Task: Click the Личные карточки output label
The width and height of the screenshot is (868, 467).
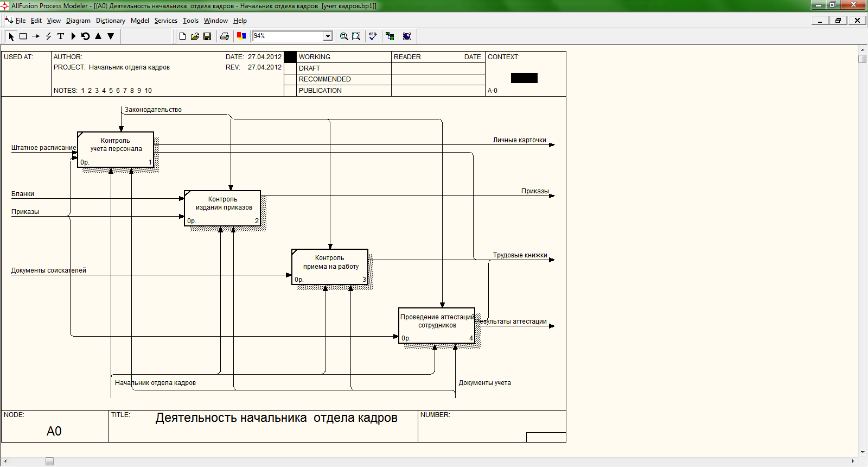Action: coord(520,140)
